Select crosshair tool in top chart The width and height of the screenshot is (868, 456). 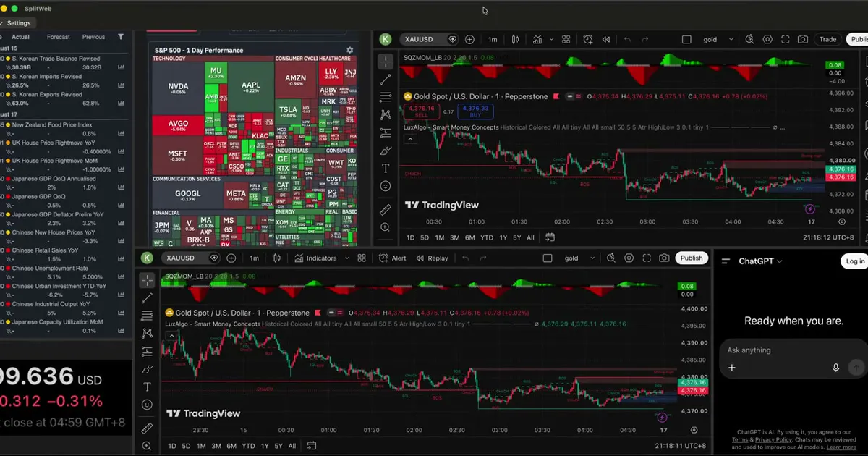386,62
